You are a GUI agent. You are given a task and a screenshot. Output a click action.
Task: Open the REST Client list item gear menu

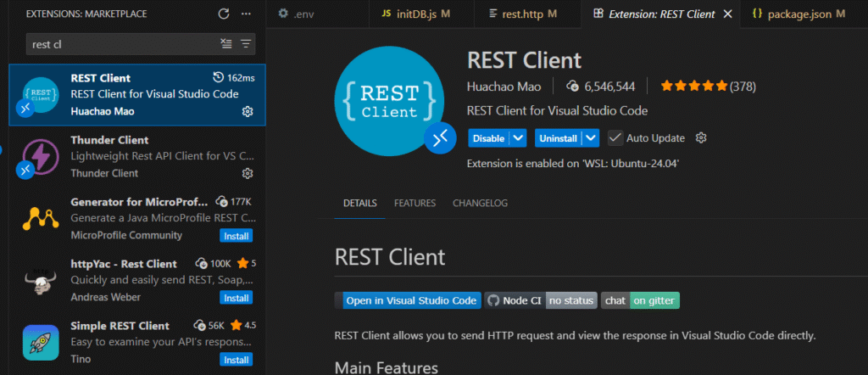pos(248,111)
